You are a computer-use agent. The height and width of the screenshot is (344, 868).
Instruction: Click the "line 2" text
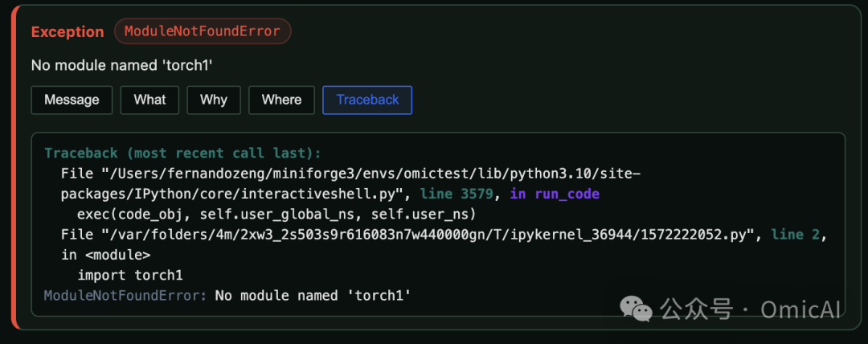coord(795,235)
